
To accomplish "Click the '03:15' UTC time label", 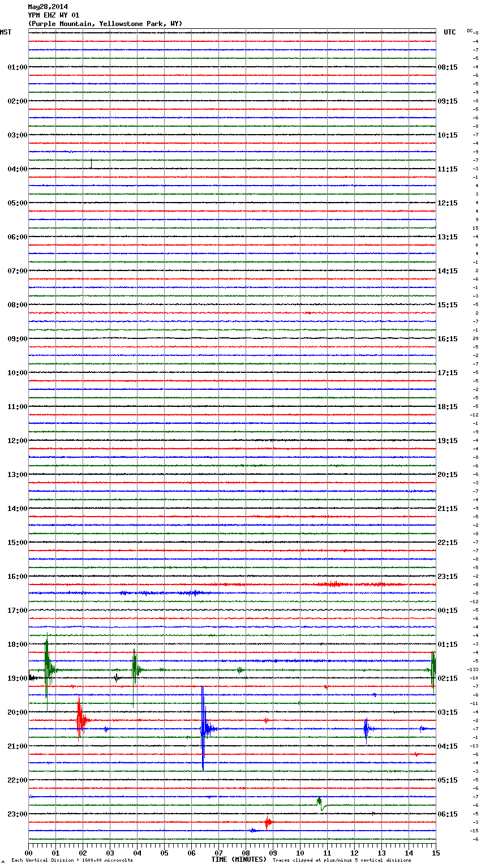I will 448,712.
